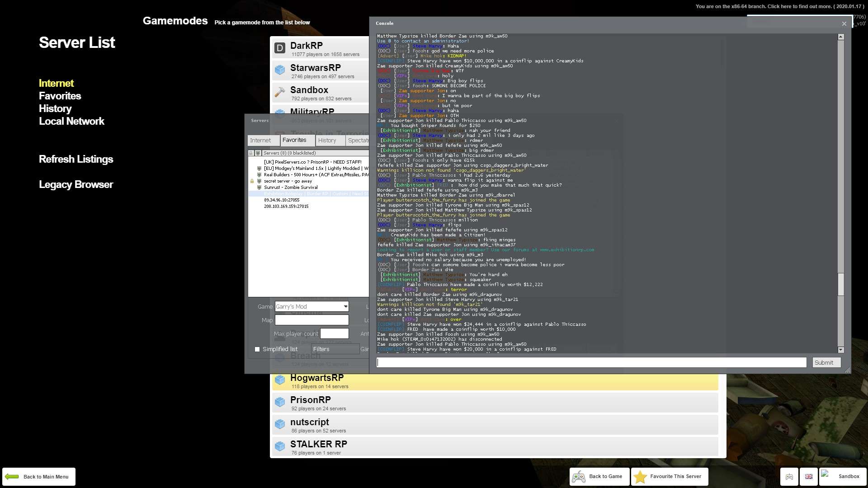Click the gamepad icon on Back to Game
This screenshot has height=488, width=868.
[x=579, y=477]
